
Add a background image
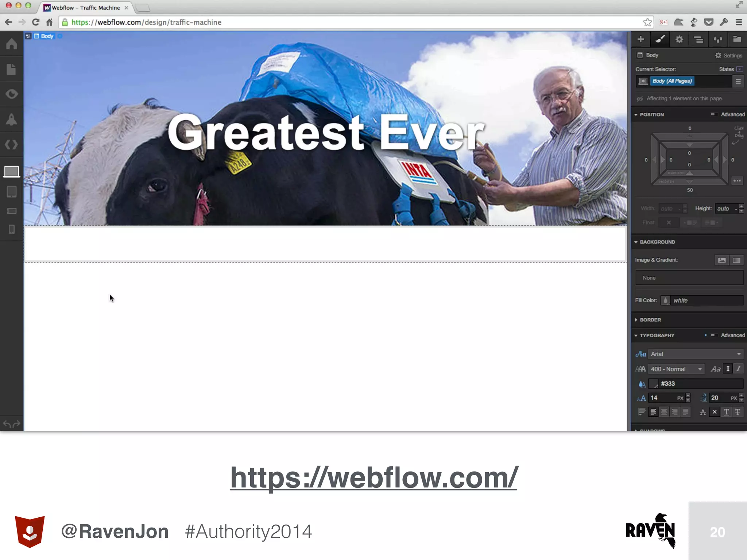pos(721,260)
